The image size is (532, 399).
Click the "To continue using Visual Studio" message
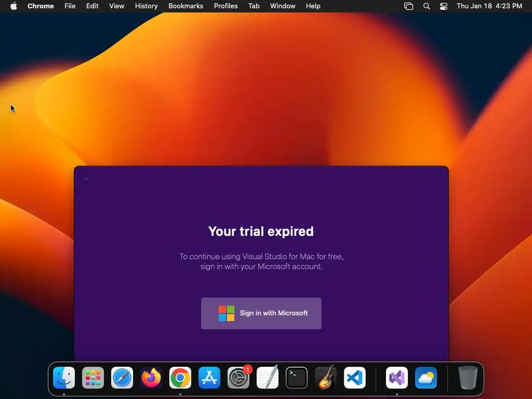(x=261, y=261)
